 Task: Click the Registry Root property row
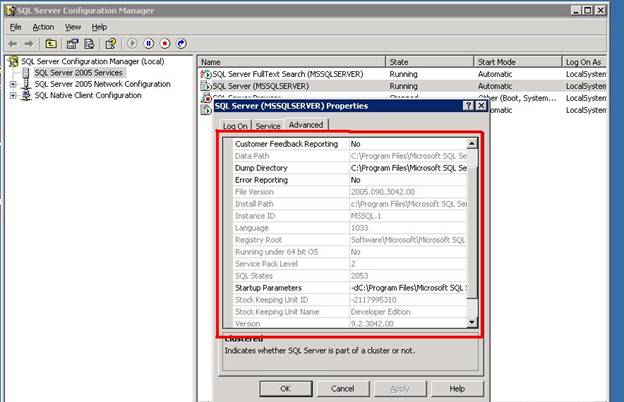tap(350, 240)
